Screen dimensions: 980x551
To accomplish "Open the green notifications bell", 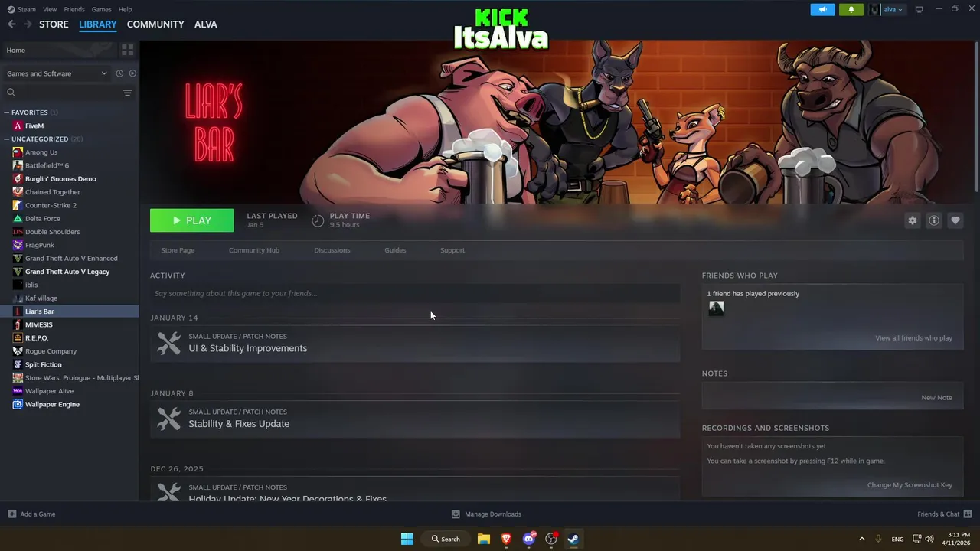I will coord(851,9).
